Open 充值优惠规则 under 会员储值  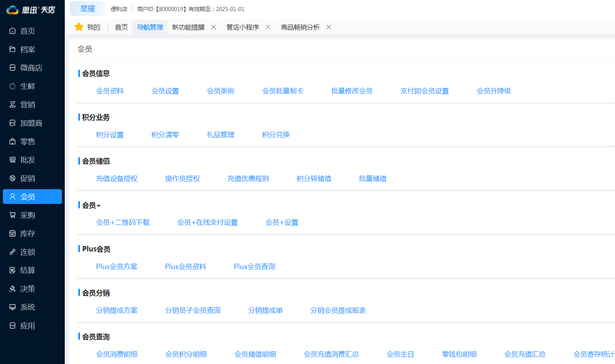click(x=248, y=179)
